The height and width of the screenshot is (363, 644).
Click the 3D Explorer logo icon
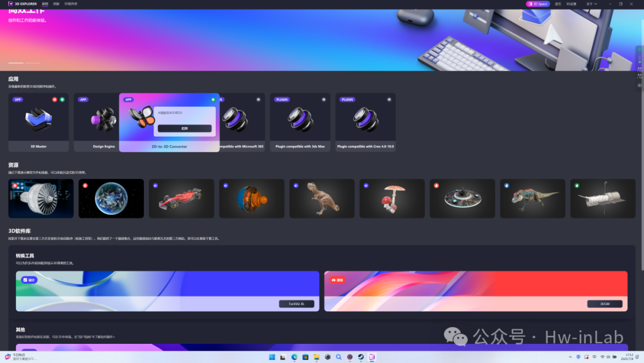click(11, 4)
